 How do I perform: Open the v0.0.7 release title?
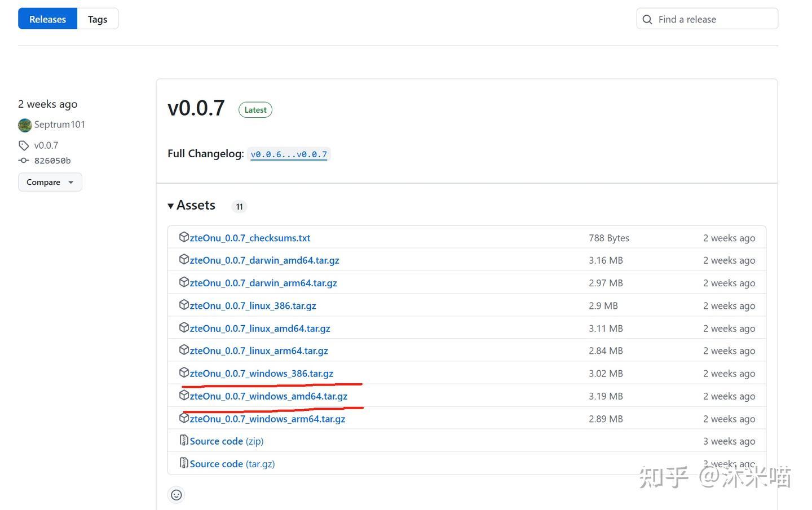pyautogui.click(x=196, y=108)
